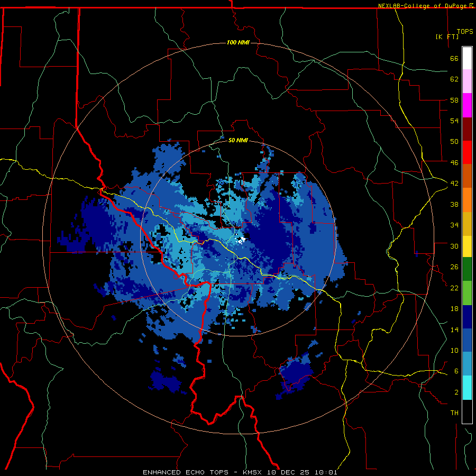Image resolution: width=476 pixels, height=476 pixels.
Task: Click the gold legend swatch
Action: [467, 224]
